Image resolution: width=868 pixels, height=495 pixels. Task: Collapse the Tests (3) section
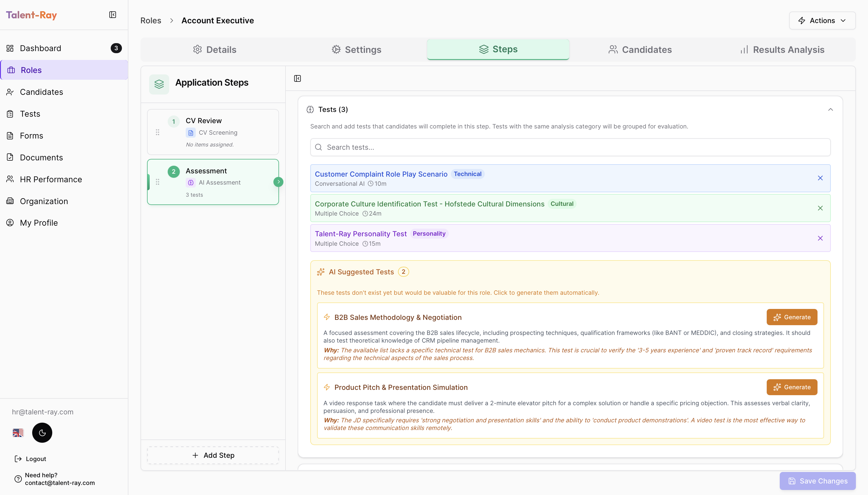tap(830, 109)
